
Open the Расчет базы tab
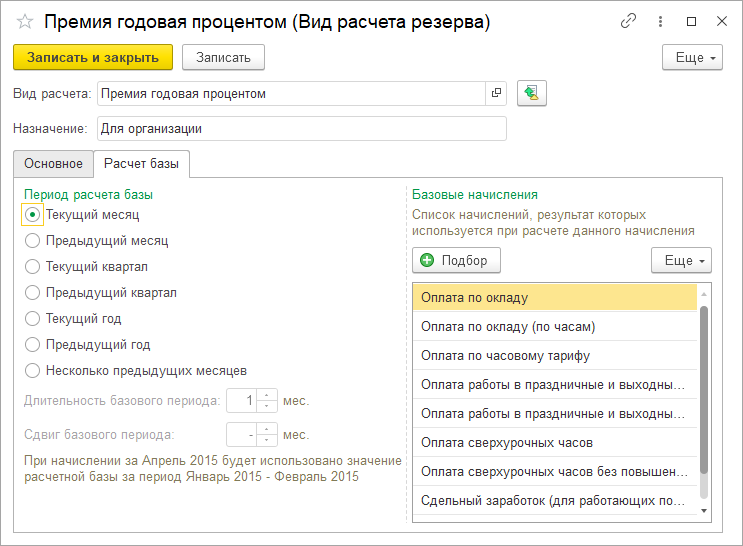[x=142, y=164]
